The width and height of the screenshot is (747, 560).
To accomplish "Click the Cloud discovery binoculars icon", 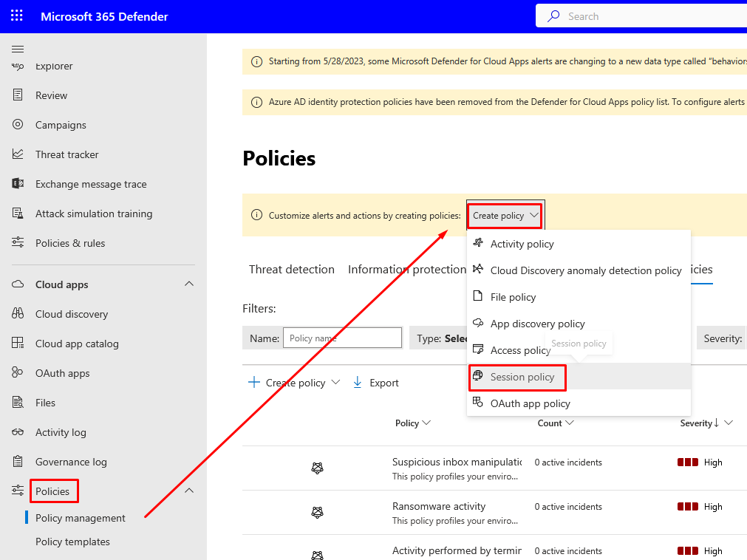I will pos(18,314).
